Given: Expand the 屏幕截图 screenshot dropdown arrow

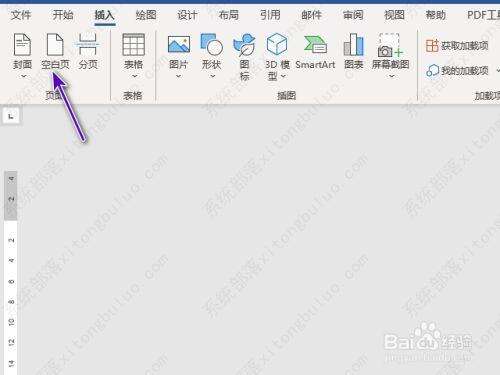Looking at the screenshot, I should coord(392,76).
